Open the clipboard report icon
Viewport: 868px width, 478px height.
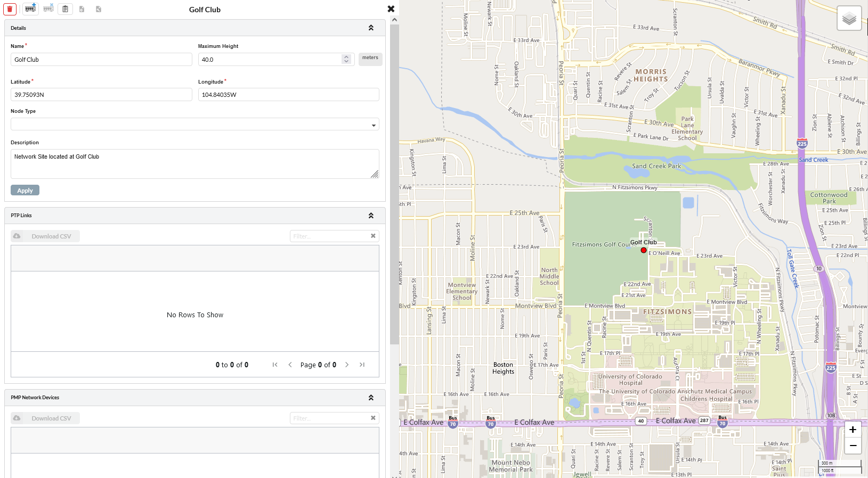click(65, 9)
